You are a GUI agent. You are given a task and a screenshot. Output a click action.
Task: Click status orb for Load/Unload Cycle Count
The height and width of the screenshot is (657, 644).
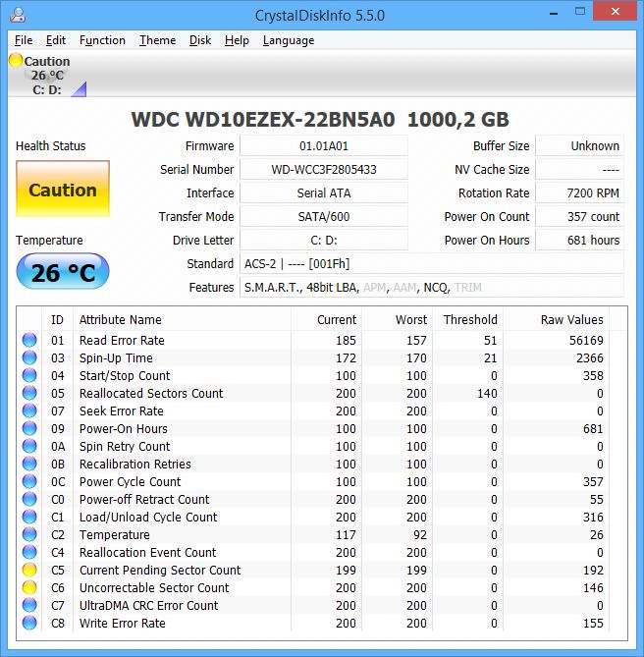29,517
